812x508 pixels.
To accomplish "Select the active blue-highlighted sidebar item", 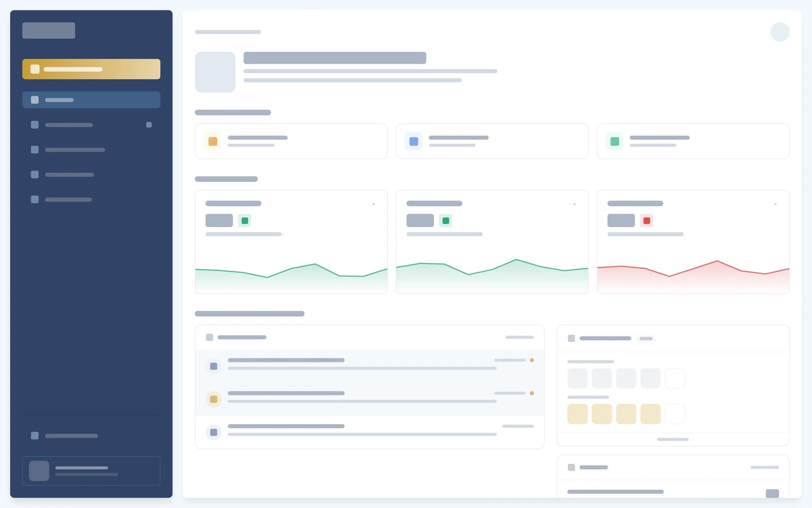I will [91, 100].
